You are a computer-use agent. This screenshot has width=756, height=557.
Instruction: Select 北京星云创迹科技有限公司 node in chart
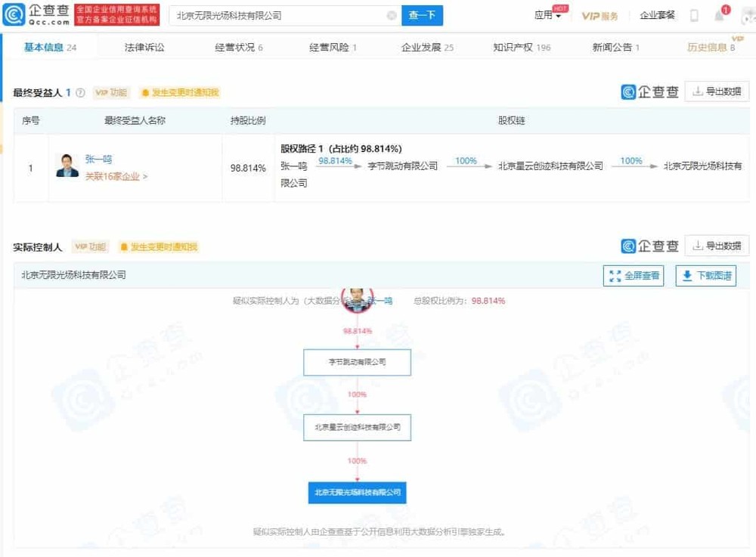[x=358, y=428]
